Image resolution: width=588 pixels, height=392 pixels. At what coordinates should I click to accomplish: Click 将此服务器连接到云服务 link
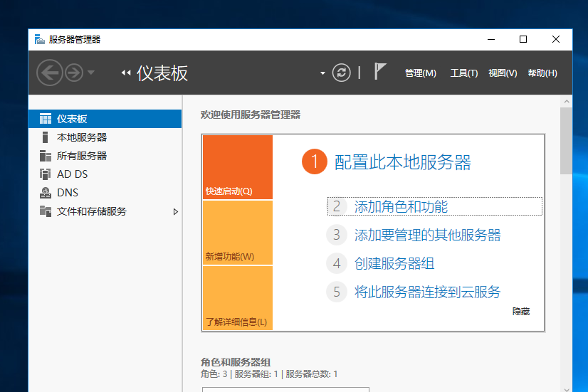pos(427,292)
